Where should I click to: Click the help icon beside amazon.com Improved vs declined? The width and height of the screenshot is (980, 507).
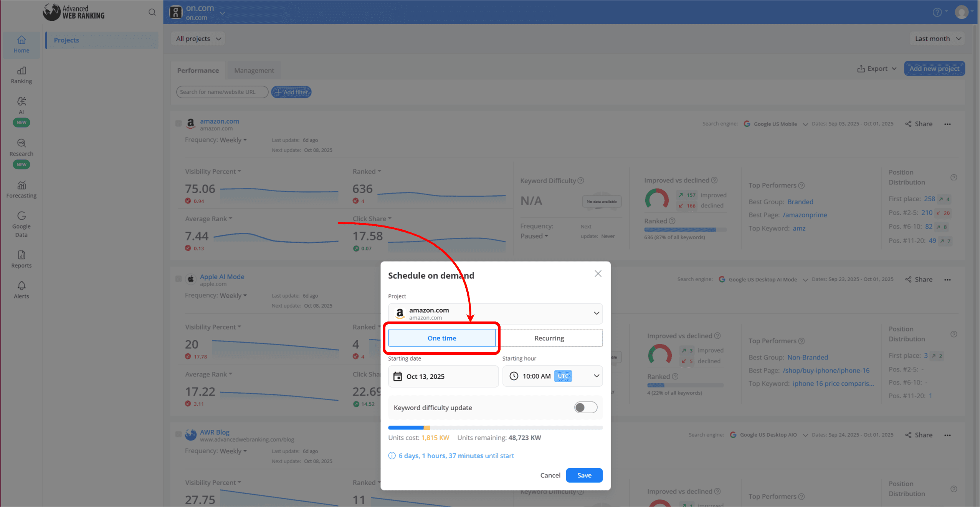[714, 180]
